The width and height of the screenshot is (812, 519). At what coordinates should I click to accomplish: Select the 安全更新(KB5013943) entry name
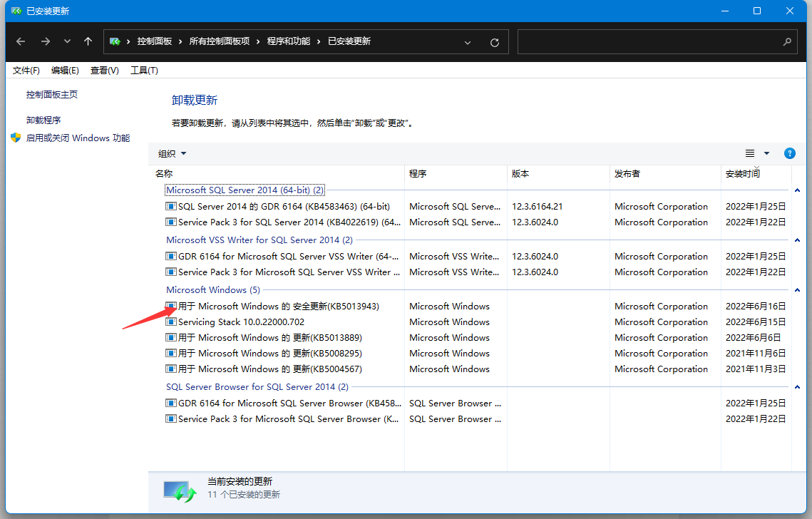pos(279,307)
